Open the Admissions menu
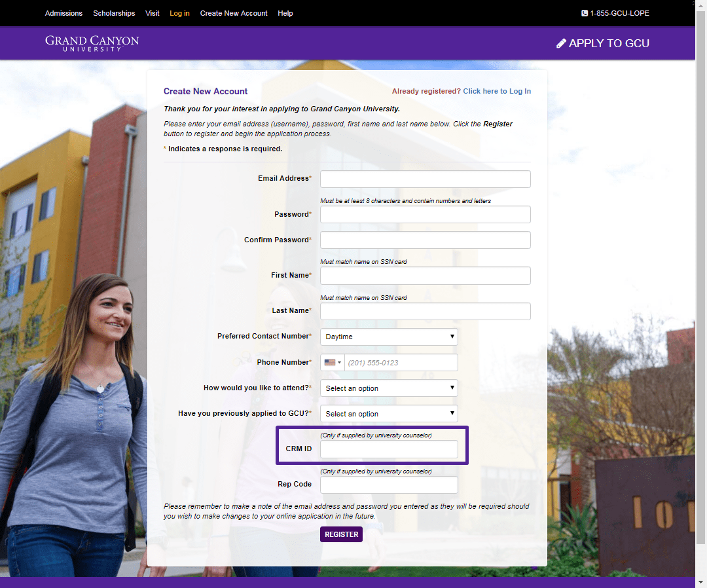 63,13
